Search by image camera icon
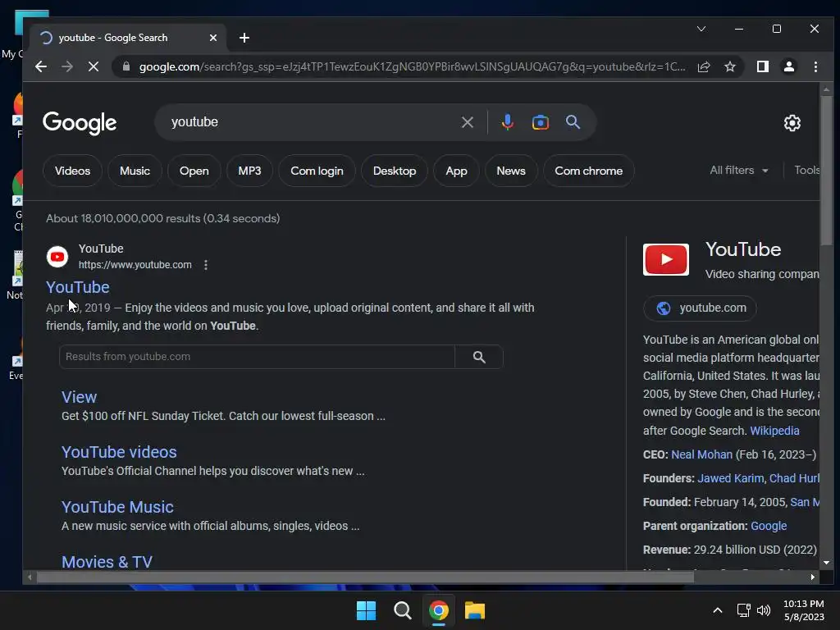This screenshot has width=840, height=630. click(540, 122)
